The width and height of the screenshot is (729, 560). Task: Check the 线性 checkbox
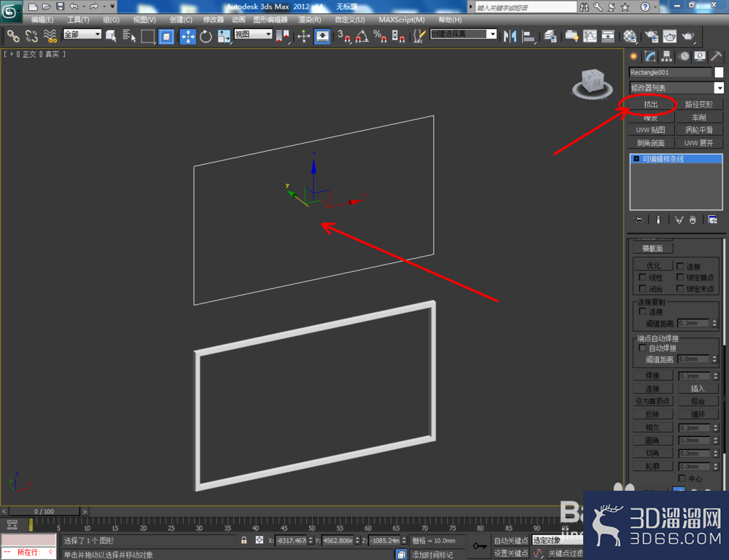642,277
